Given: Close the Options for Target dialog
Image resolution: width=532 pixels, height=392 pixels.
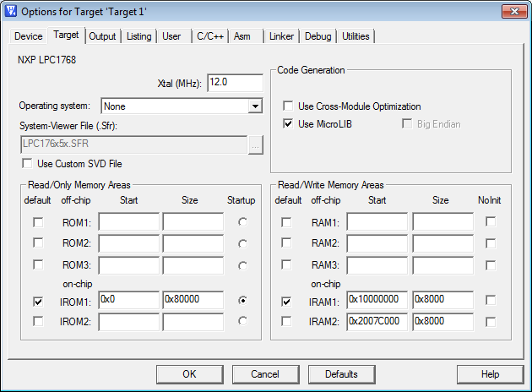Looking at the screenshot, I should tap(510, 12).
